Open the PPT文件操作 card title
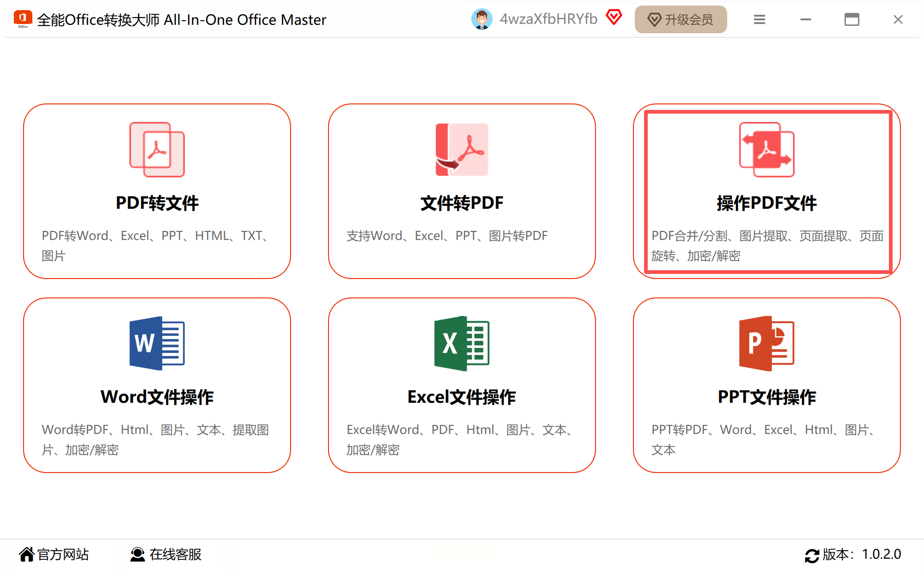This screenshot has height=570, width=924. coord(766,397)
